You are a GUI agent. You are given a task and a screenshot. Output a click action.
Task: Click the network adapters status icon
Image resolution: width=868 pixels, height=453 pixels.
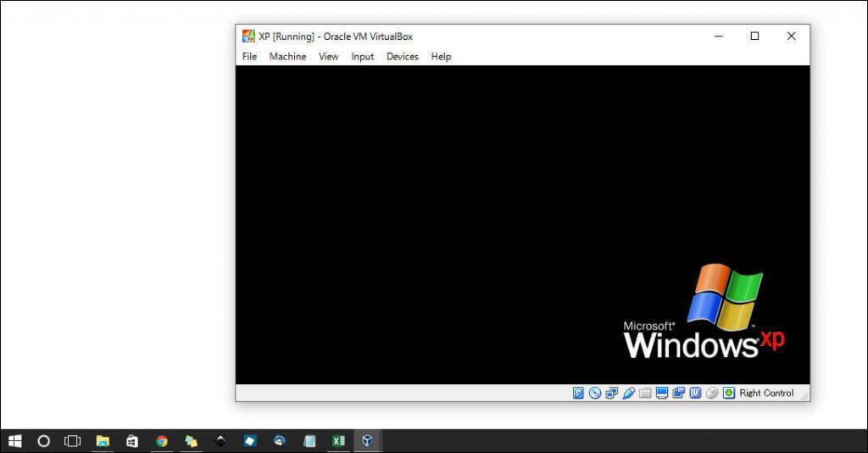[611, 393]
